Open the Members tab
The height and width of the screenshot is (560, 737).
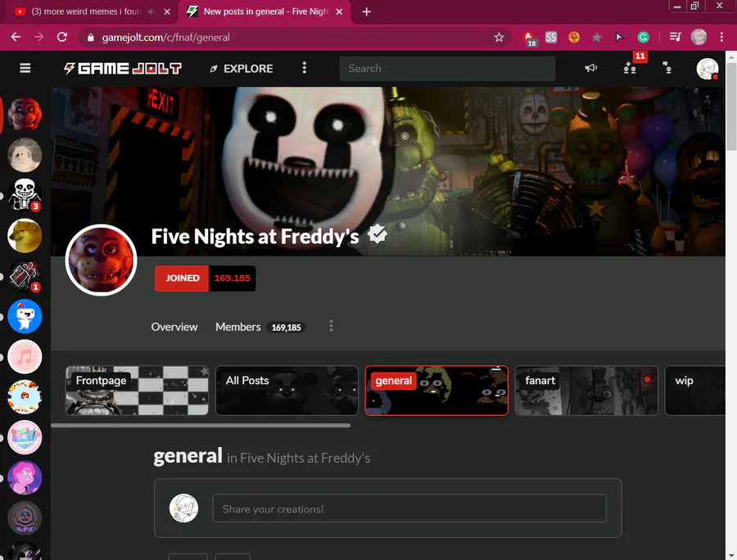[x=260, y=327]
